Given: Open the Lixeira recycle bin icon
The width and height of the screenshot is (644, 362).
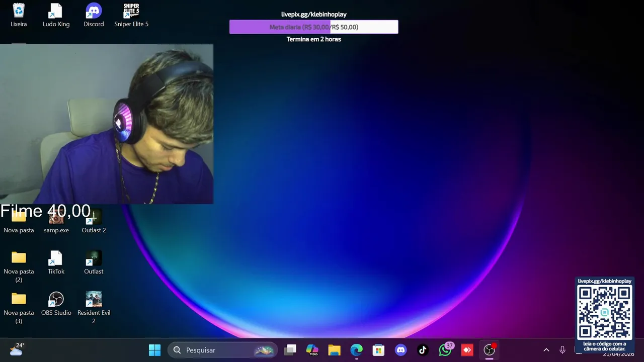Looking at the screenshot, I should coord(19,15).
